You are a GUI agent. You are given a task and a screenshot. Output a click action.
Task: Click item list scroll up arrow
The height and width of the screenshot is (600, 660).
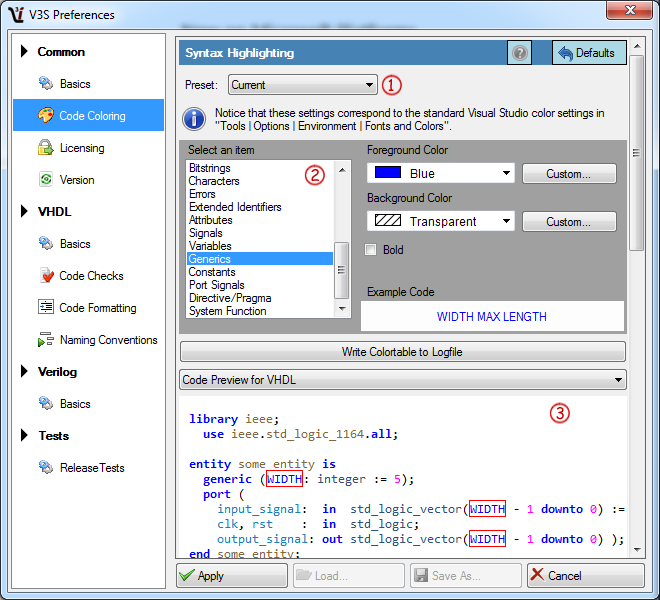(x=342, y=170)
